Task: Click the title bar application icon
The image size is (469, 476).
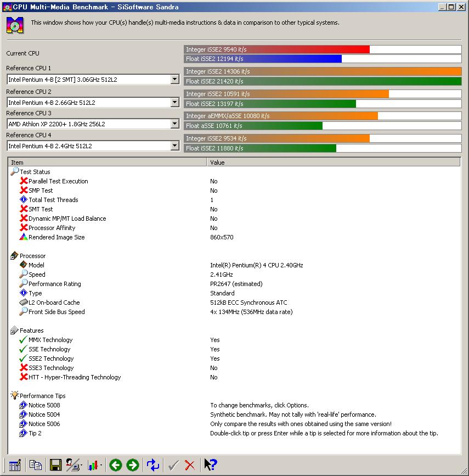Action: coord(7,7)
